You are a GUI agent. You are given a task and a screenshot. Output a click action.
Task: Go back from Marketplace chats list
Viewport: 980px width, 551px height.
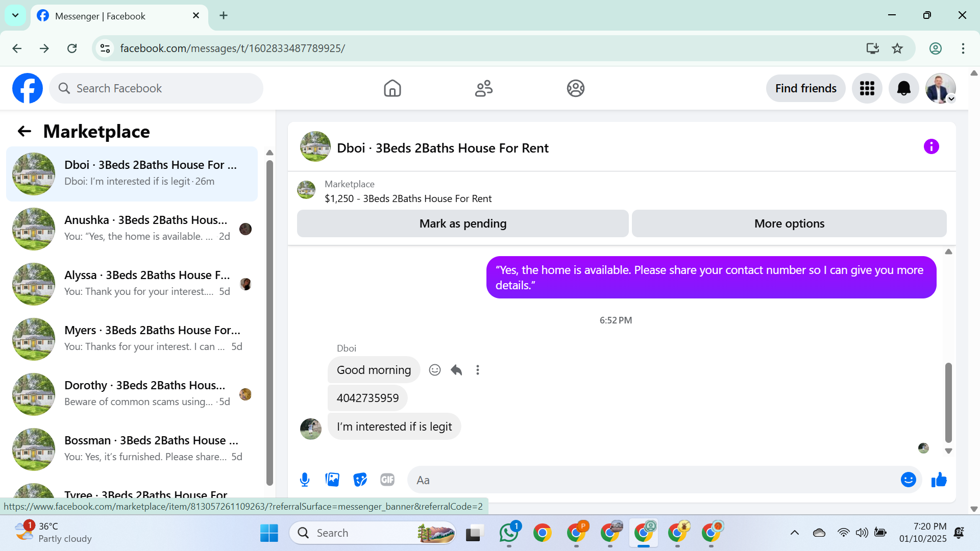[x=24, y=131]
